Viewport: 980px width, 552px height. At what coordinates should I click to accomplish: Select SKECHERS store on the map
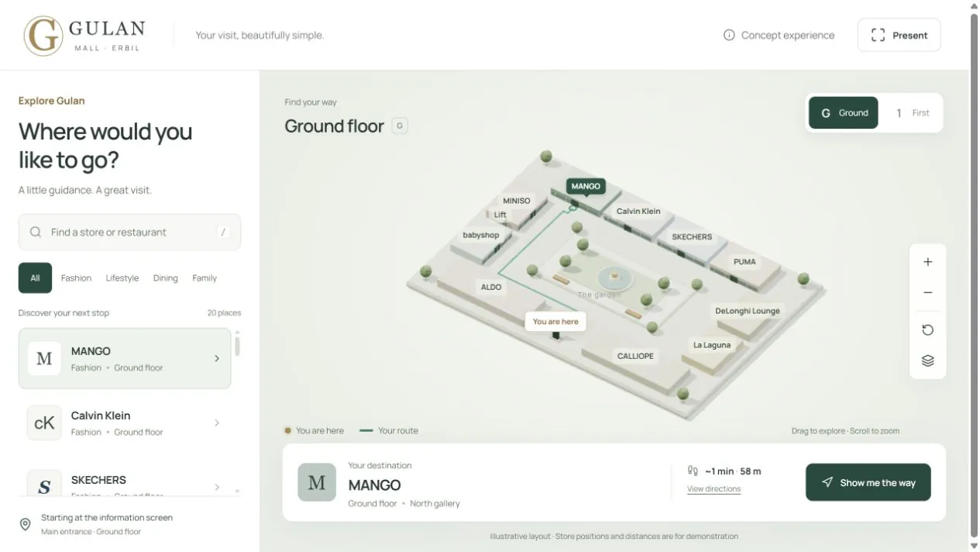coord(692,236)
